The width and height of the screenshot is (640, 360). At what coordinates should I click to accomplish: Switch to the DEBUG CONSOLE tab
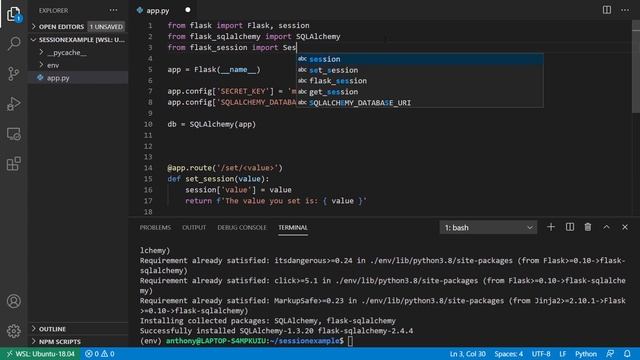(242, 227)
